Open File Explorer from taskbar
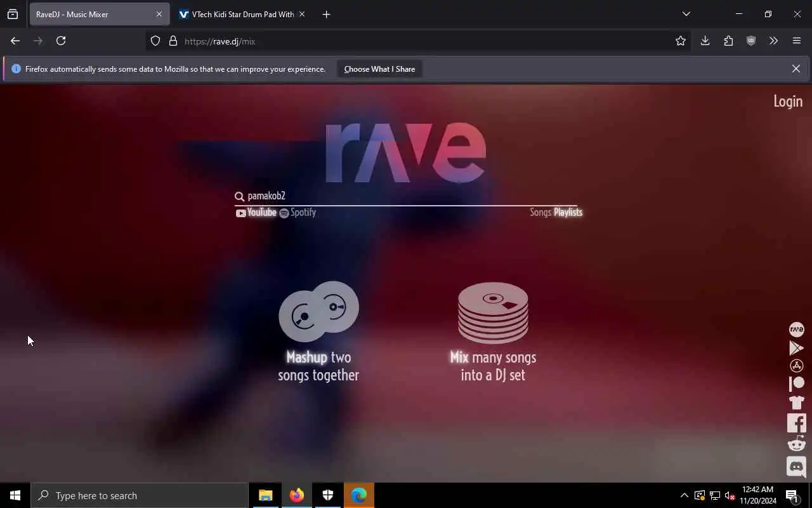This screenshot has height=508, width=812. tap(265, 495)
